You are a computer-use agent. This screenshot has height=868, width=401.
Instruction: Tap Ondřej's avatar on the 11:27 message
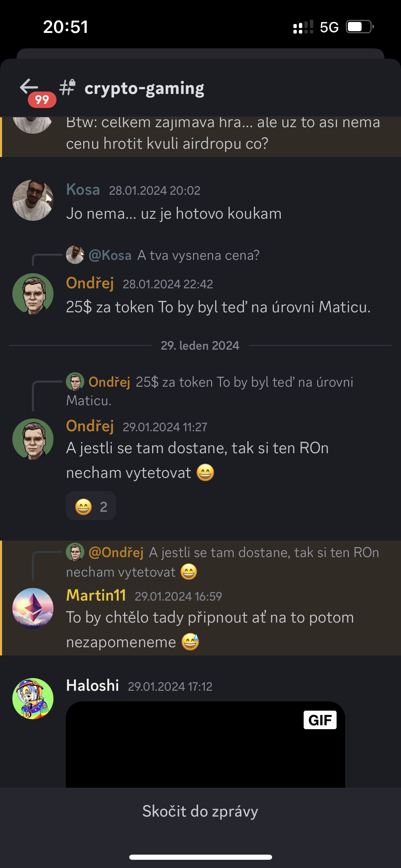(33, 439)
